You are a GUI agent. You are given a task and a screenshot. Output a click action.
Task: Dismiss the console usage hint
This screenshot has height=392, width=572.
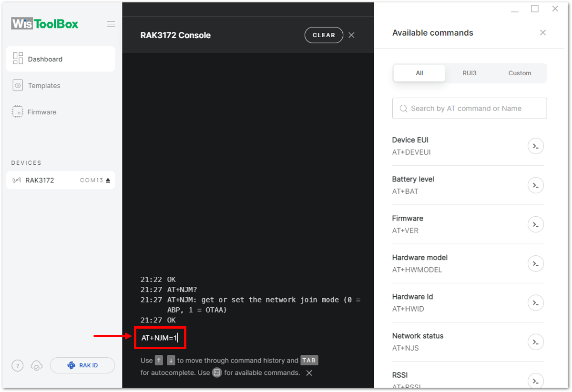[309, 373]
